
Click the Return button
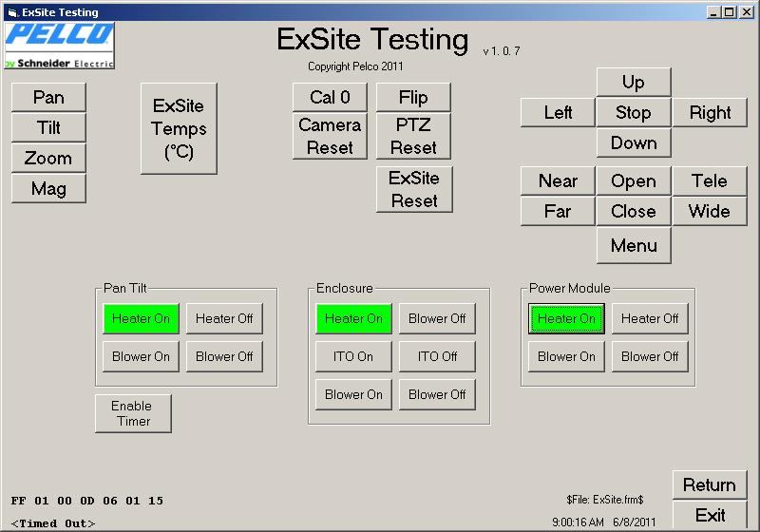coord(710,484)
